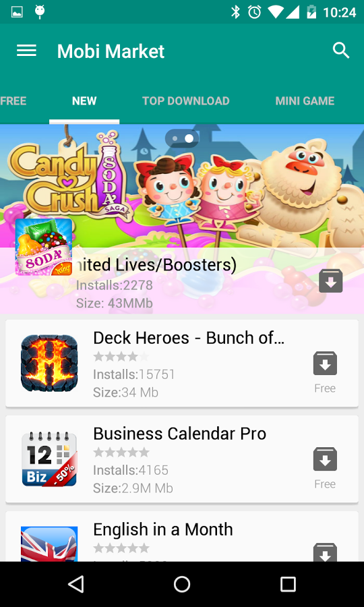
Task: Open the English in a Month title
Action: click(x=163, y=529)
